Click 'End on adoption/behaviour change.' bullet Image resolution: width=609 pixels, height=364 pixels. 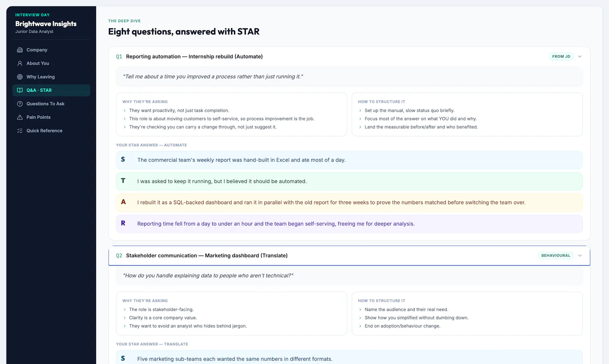(402, 326)
